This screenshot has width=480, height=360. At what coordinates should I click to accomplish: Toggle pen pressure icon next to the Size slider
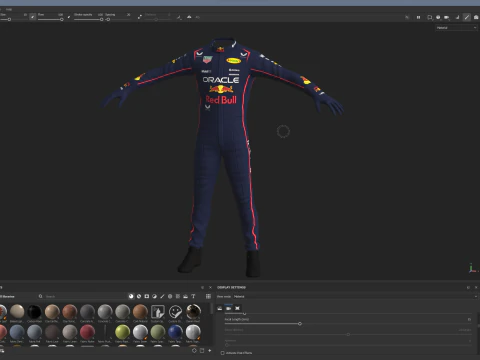[x=33, y=17]
